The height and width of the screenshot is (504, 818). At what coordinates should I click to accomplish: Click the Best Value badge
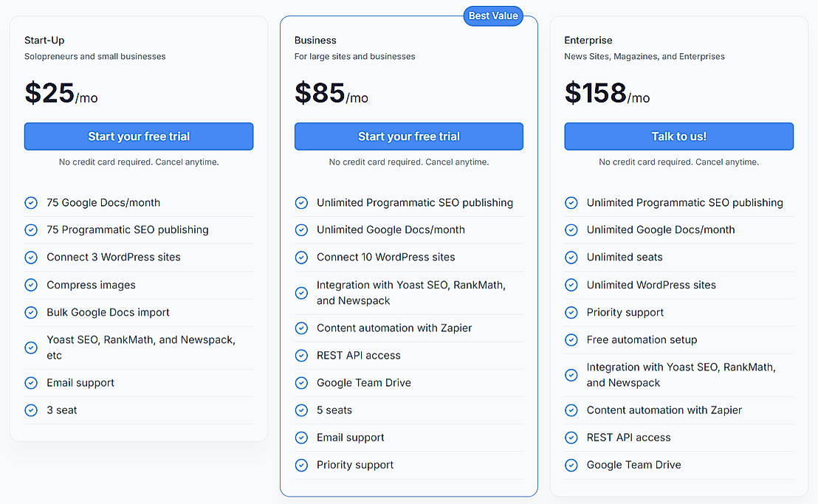[x=493, y=16]
